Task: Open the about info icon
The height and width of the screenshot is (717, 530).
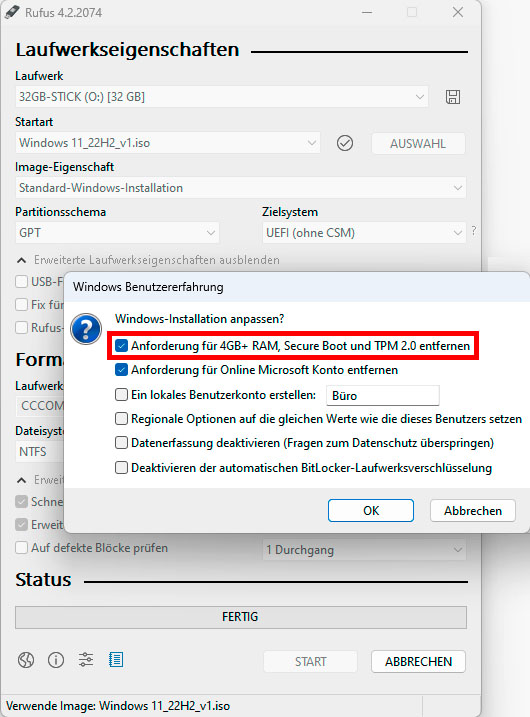Action: coord(56,660)
